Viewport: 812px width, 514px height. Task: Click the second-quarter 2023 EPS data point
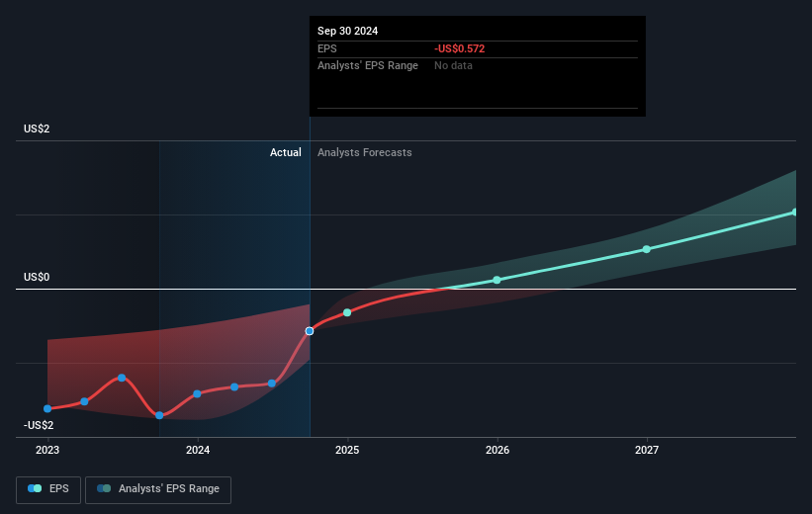click(x=84, y=401)
